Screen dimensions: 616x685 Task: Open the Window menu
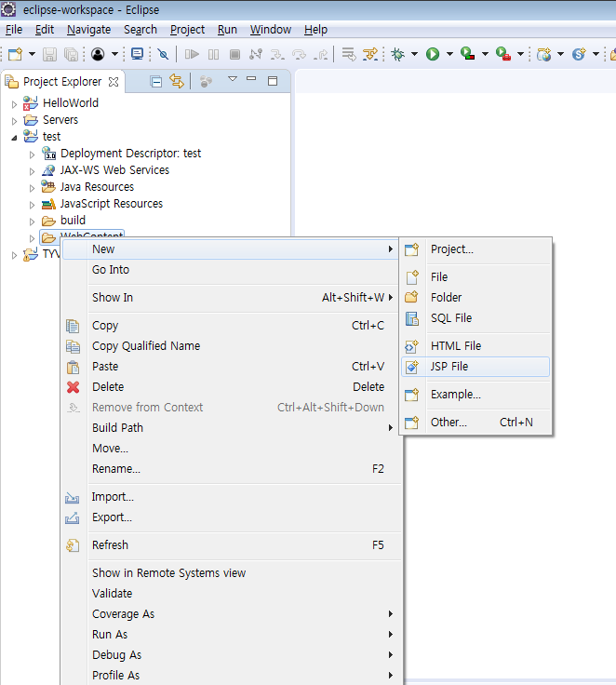coord(271,29)
